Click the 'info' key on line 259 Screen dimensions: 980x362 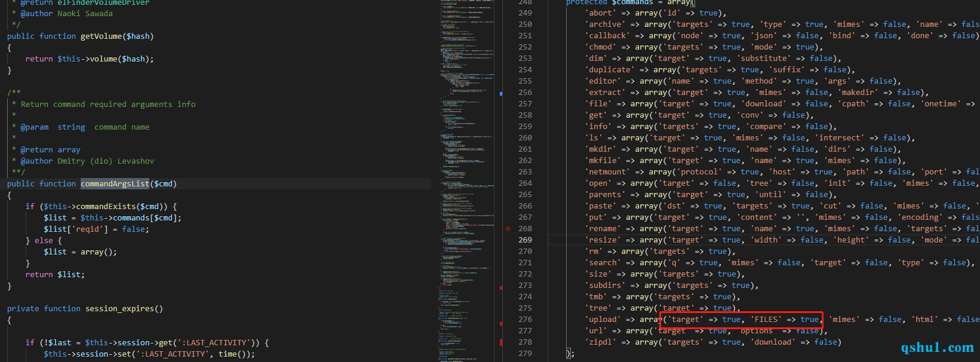[598, 127]
